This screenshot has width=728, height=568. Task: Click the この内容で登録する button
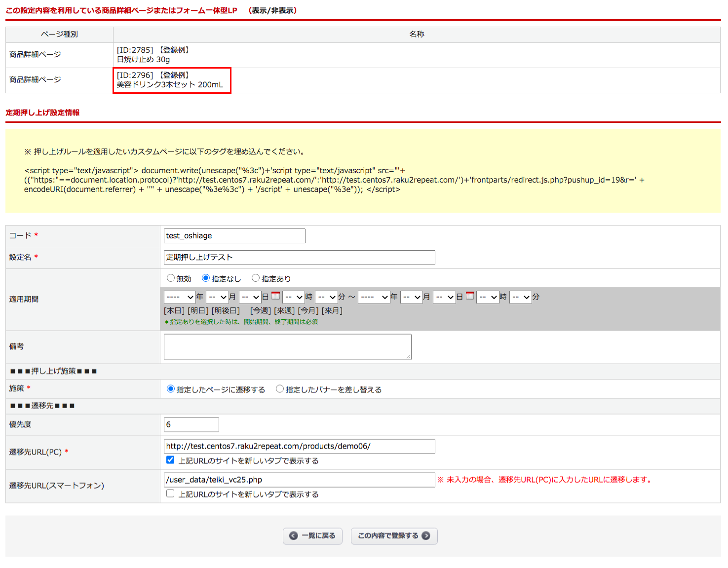click(394, 536)
